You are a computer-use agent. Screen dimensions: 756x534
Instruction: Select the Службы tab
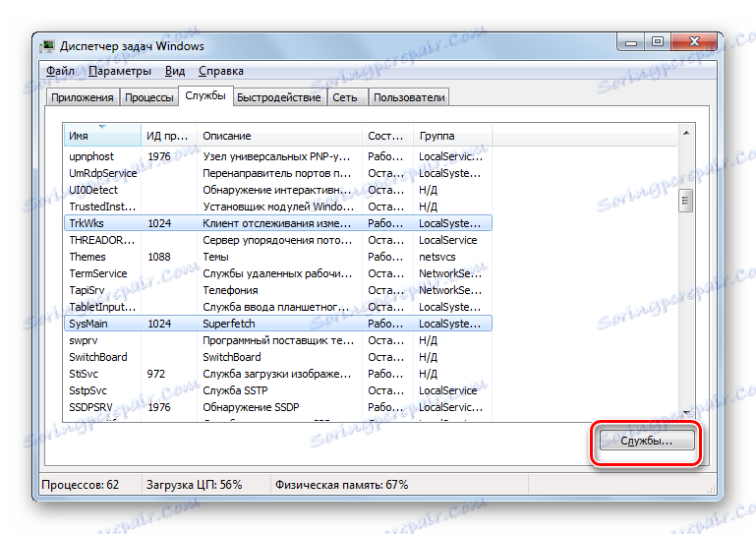point(205,95)
